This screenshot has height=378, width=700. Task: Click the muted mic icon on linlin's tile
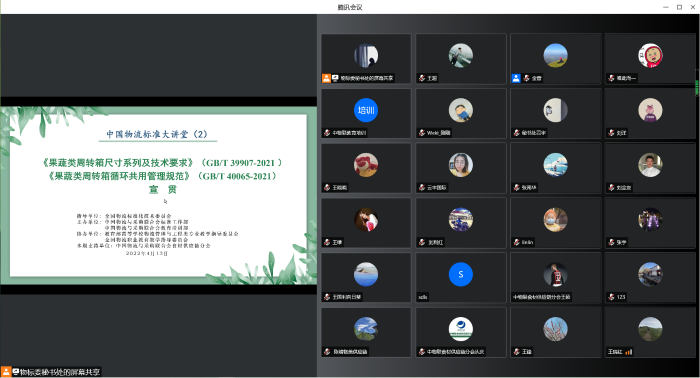coord(517,242)
